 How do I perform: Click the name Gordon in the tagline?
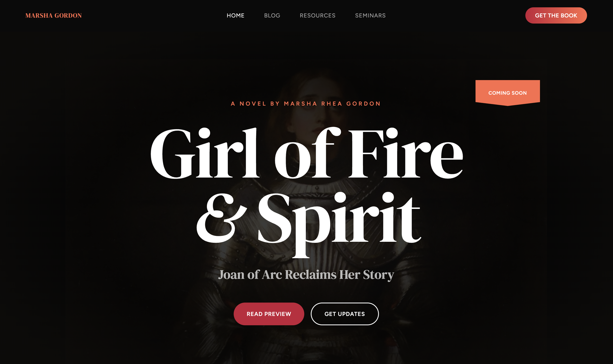click(x=363, y=104)
